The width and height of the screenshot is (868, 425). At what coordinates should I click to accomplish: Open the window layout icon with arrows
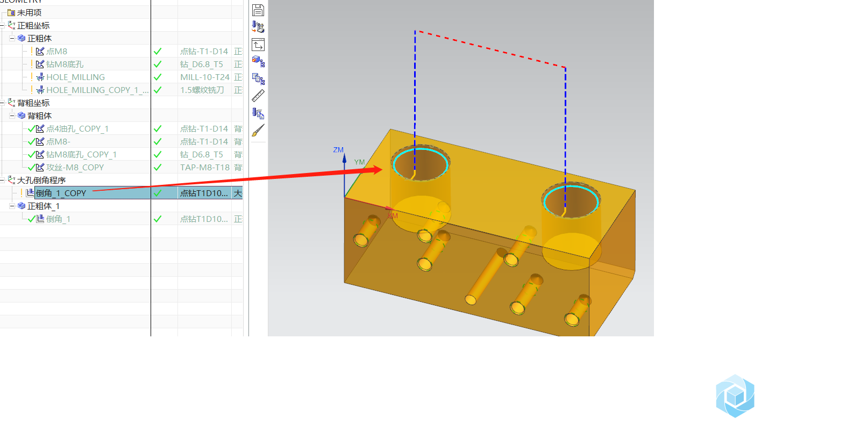tap(258, 45)
